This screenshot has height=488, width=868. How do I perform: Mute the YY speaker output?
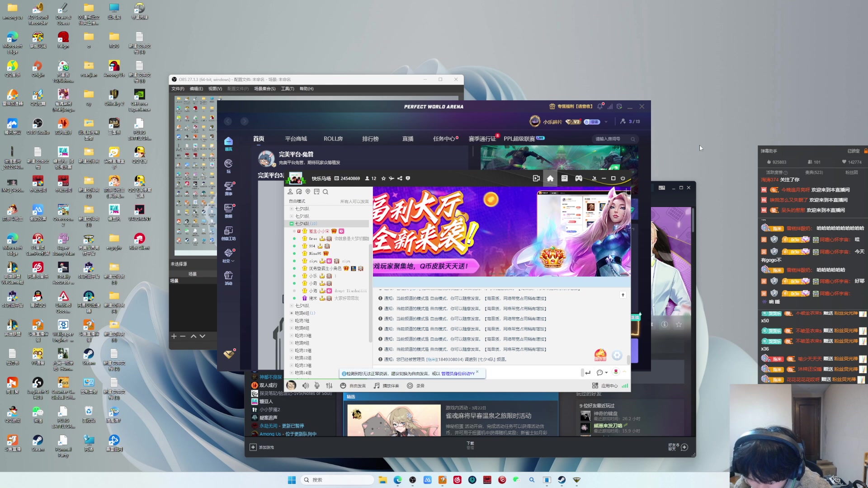tap(306, 385)
